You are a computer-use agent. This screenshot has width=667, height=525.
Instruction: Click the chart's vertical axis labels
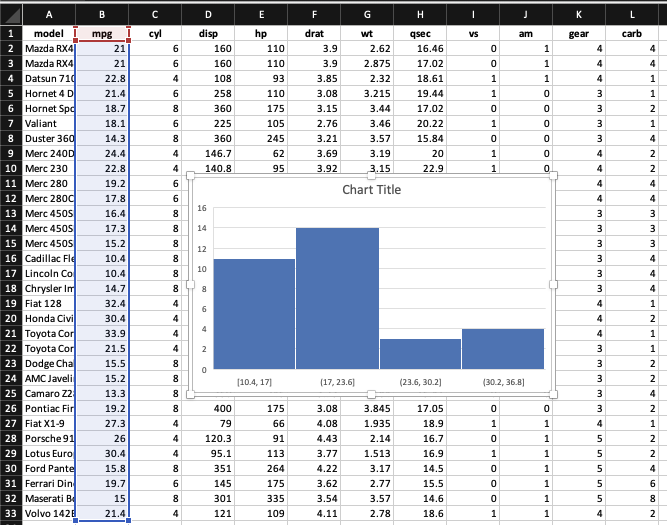[201, 289]
